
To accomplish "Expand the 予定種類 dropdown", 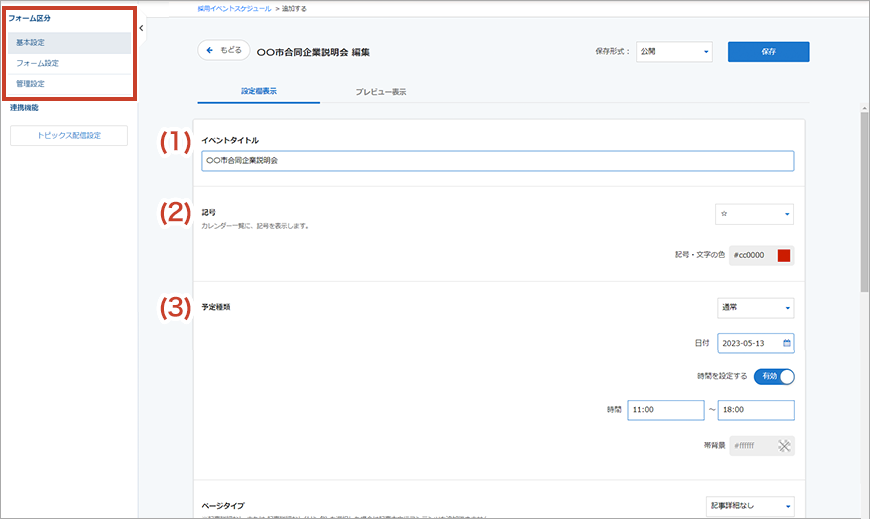I will pyautogui.click(x=754, y=307).
